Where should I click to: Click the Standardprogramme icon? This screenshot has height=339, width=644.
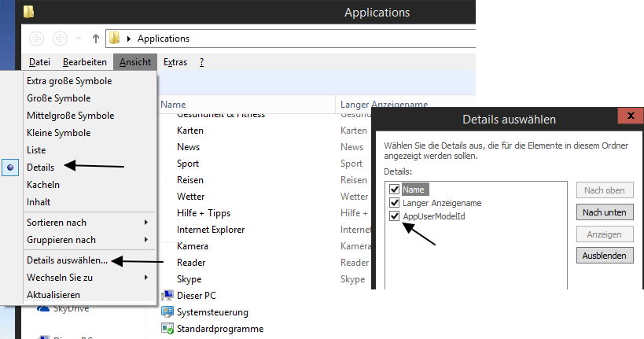coord(167,328)
